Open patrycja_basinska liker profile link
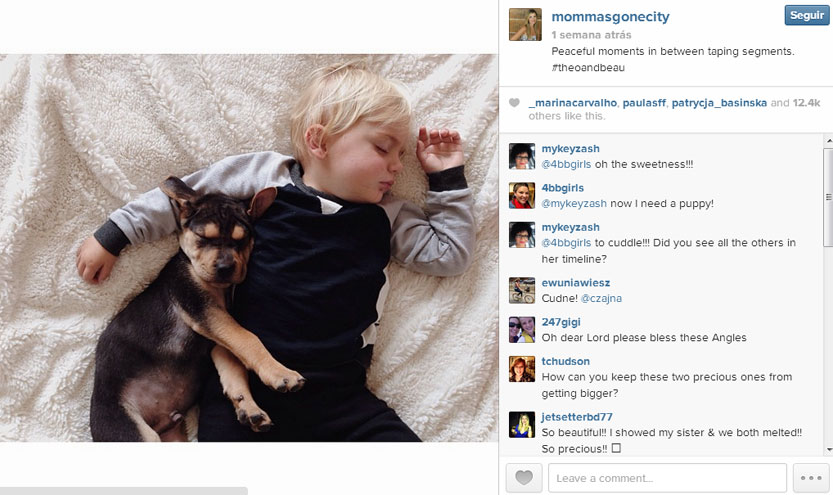Screen dimensions: 833x495 pyautogui.click(x=719, y=103)
